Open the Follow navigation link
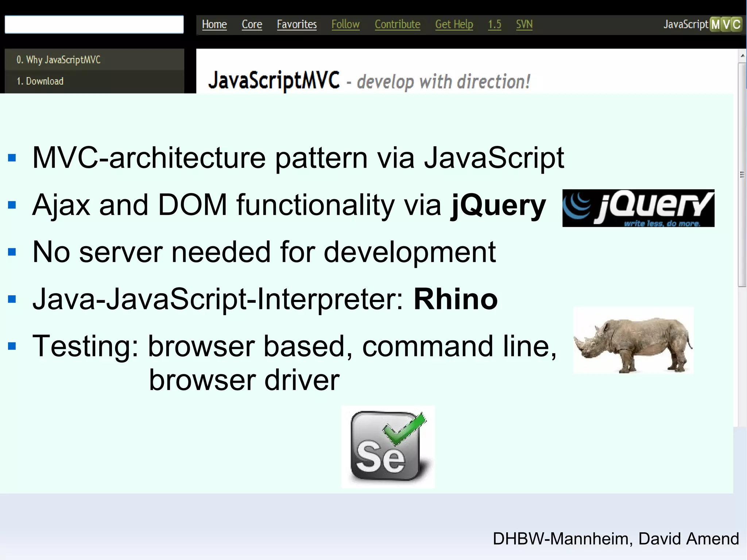747x560 pixels. 345,24
